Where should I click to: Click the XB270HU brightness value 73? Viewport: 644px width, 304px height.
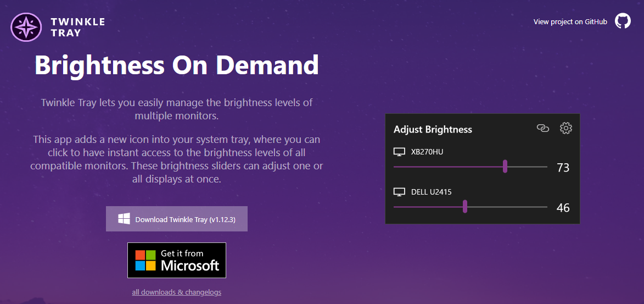click(563, 168)
